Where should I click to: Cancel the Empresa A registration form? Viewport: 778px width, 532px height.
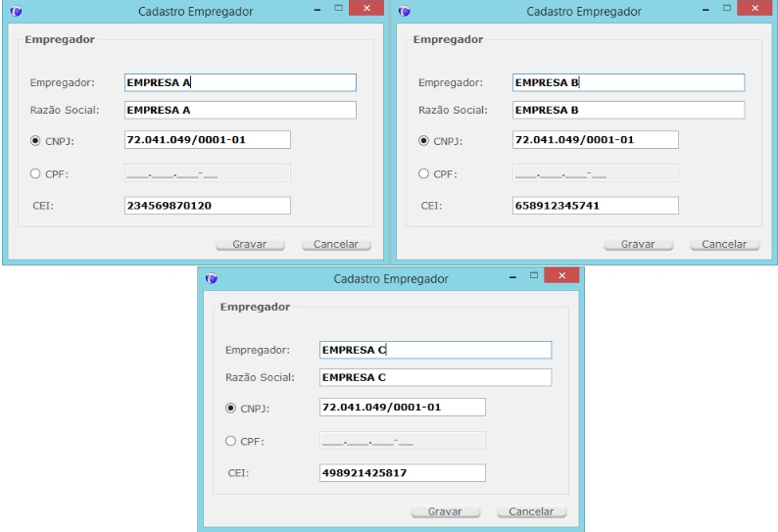336,244
